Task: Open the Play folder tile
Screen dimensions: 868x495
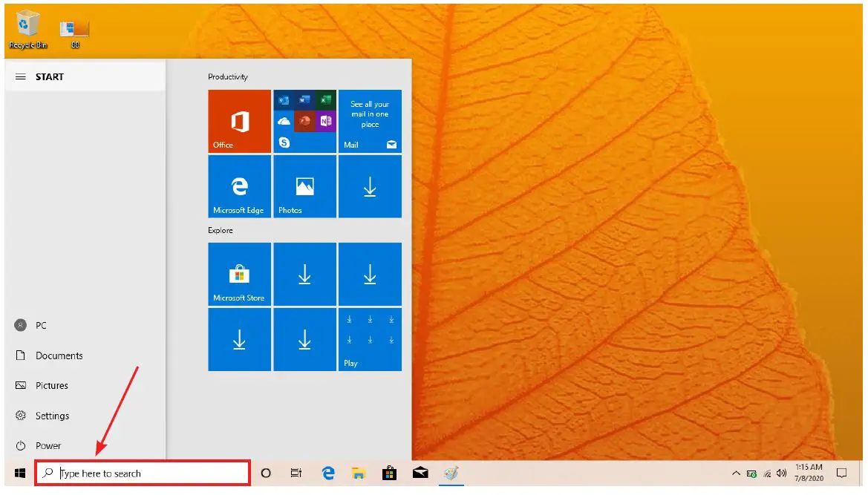Action: tap(370, 339)
